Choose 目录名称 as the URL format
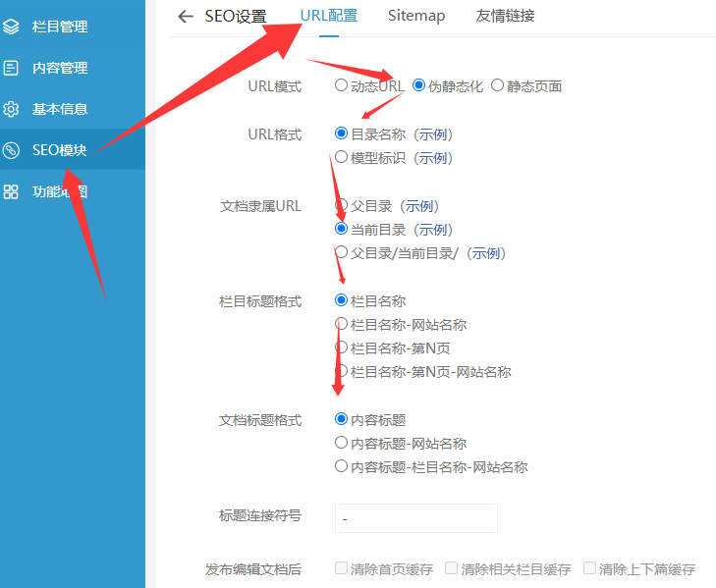The image size is (716, 588). [x=341, y=134]
